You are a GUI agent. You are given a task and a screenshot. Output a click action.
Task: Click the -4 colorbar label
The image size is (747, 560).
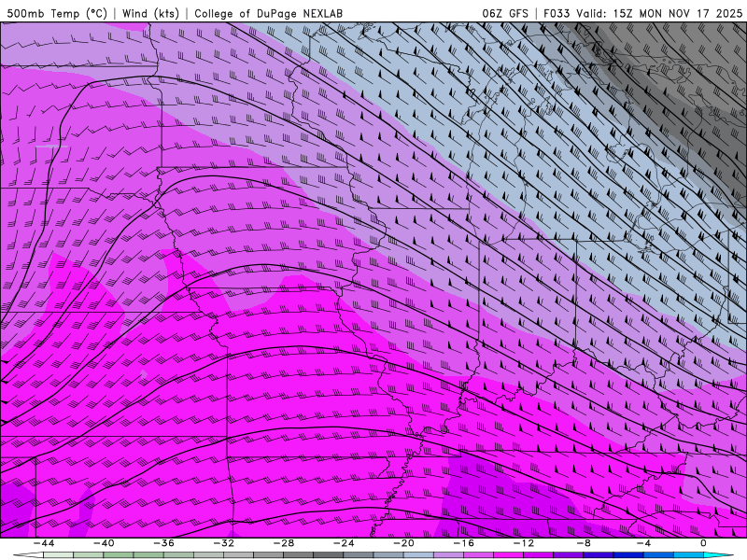643,543
